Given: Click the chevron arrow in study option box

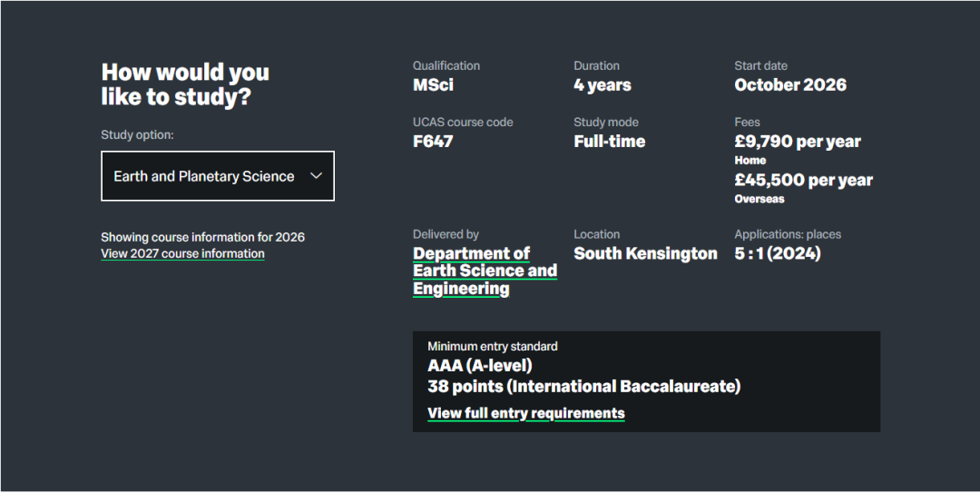Looking at the screenshot, I should [316, 176].
